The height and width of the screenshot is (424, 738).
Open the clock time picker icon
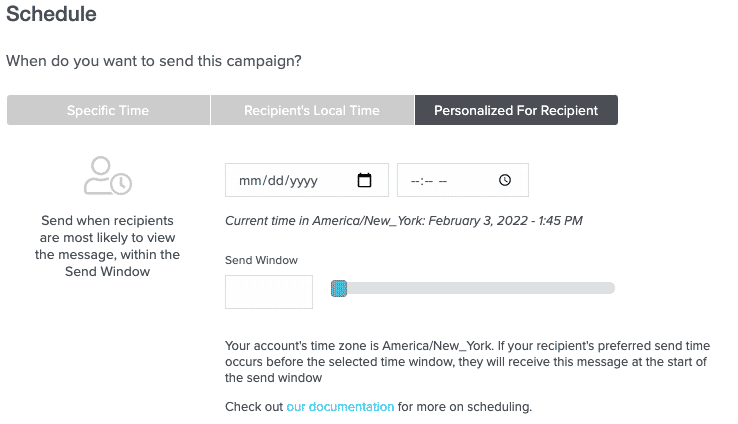point(505,181)
